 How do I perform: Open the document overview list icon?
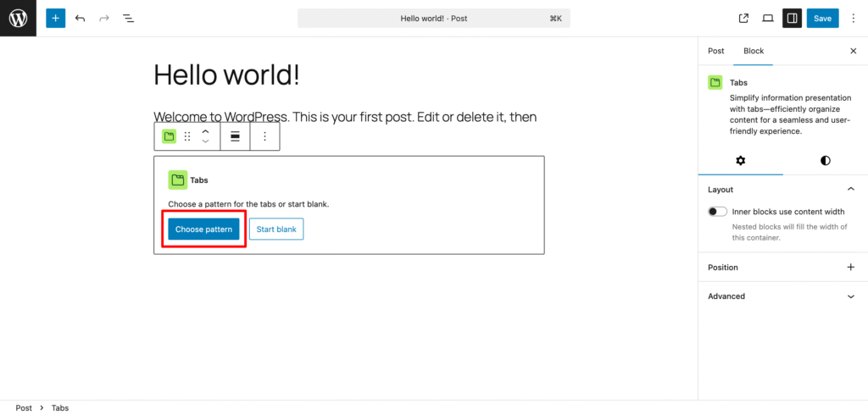(129, 19)
